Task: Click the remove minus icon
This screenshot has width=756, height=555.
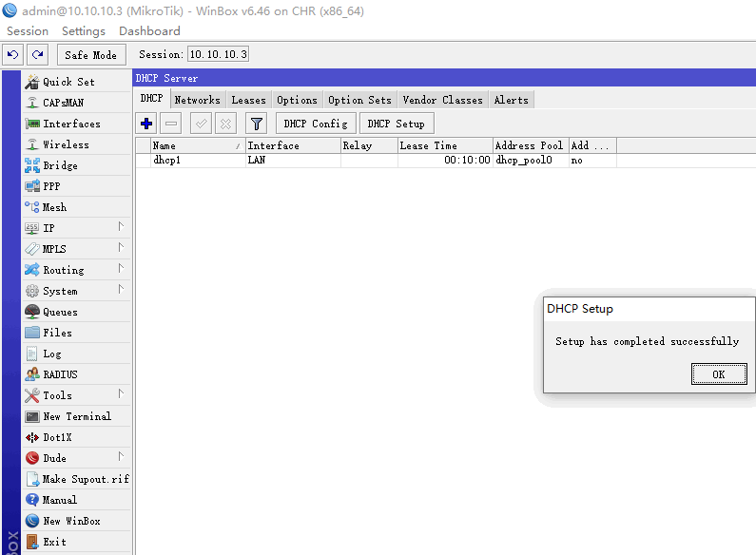Action: click(x=171, y=124)
